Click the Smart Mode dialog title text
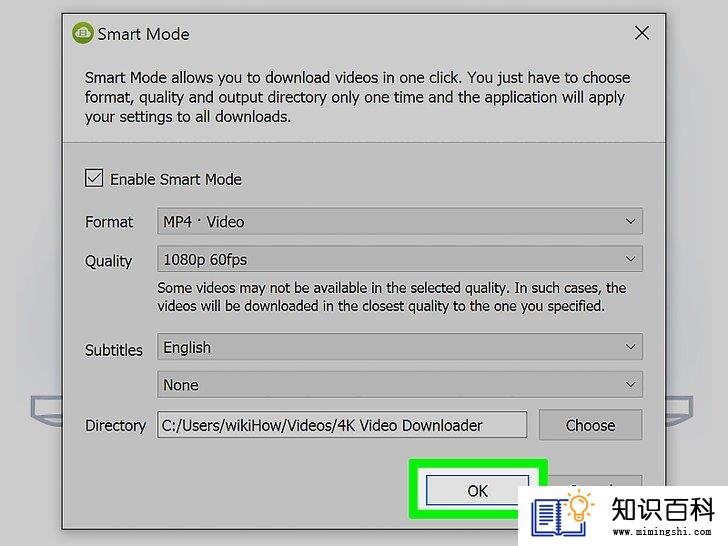The image size is (728, 546). (143, 34)
